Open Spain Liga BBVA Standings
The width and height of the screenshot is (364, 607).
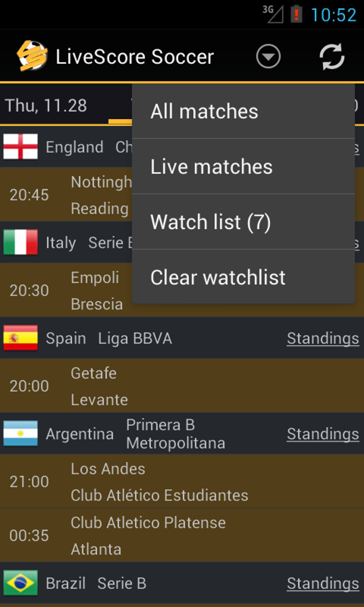pos(323,338)
